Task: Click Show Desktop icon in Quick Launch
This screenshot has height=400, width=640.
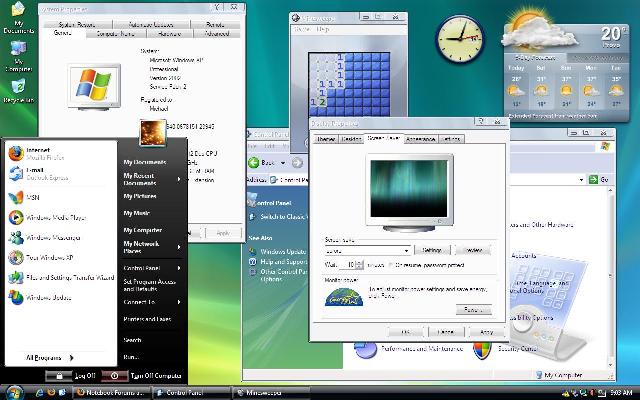Action: coord(62,393)
